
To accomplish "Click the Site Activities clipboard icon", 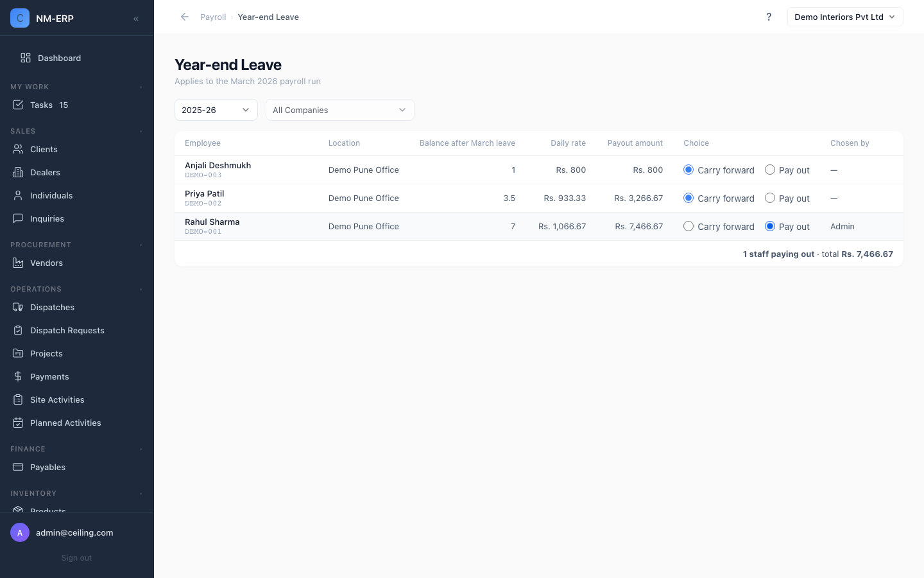I will click(x=18, y=399).
